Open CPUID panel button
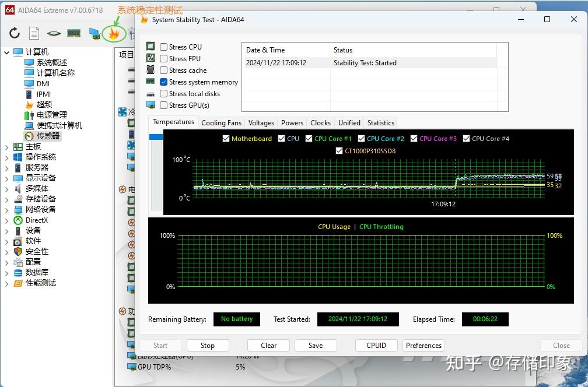 click(x=376, y=346)
